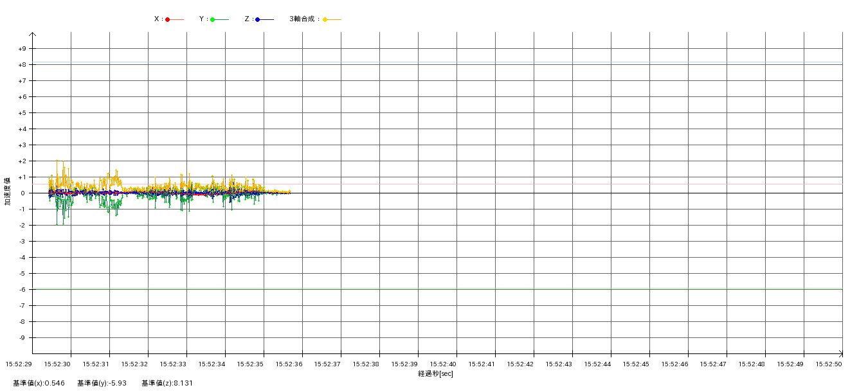Image resolution: width=868 pixels, height=392 pixels.
Task: Click the red X series legend marker
Action: point(168,19)
